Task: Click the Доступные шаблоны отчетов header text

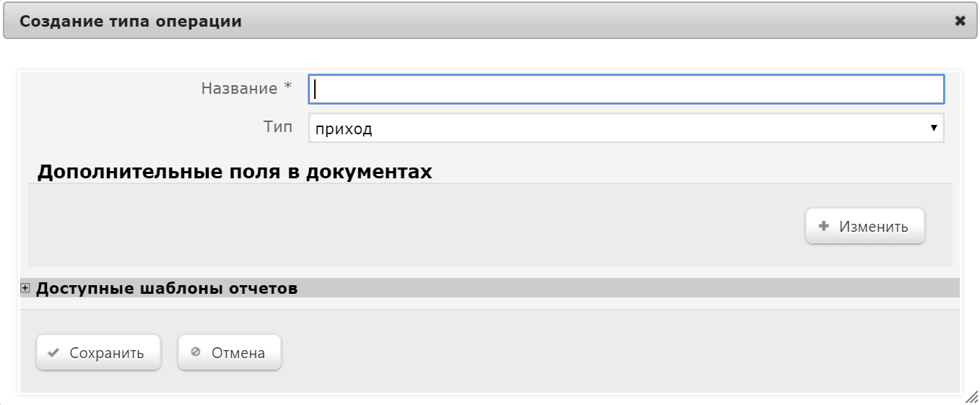Action: [167, 288]
